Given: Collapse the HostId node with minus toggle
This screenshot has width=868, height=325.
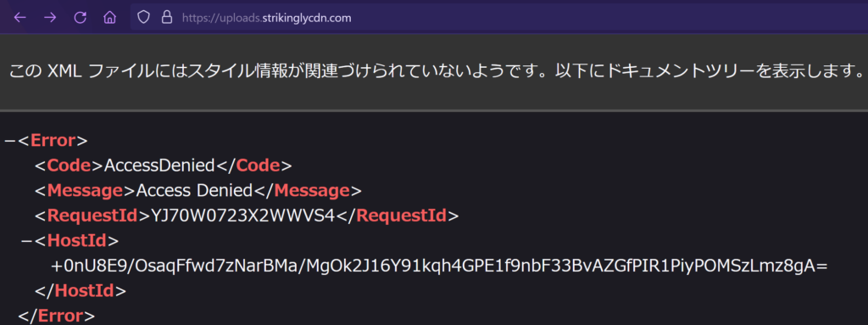Looking at the screenshot, I should [25, 241].
